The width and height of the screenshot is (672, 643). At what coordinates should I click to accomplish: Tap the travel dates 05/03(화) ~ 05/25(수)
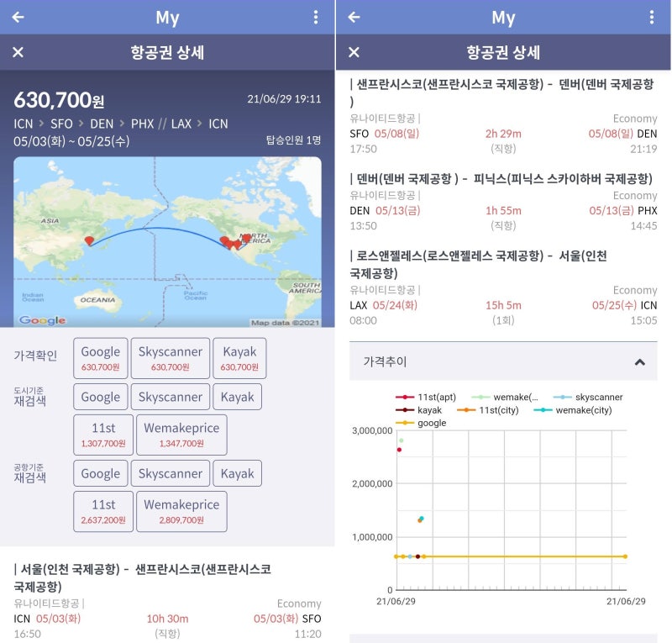tap(71, 141)
